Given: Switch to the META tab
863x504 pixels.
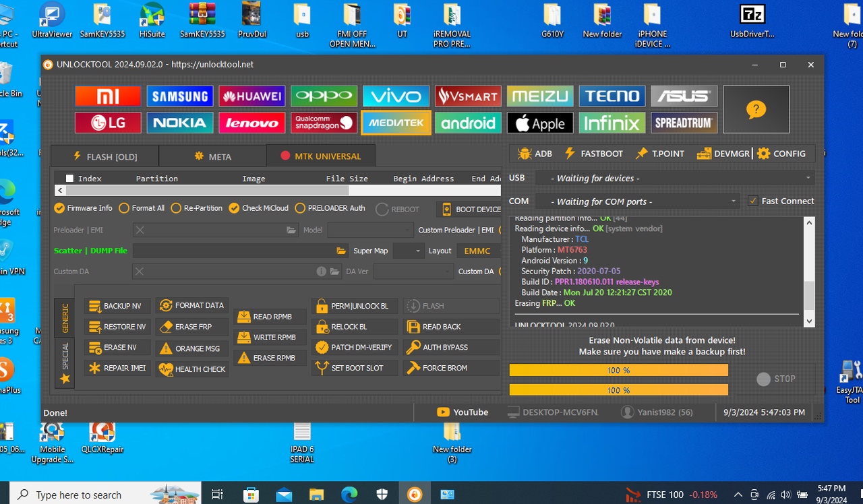Looking at the screenshot, I should tap(213, 156).
